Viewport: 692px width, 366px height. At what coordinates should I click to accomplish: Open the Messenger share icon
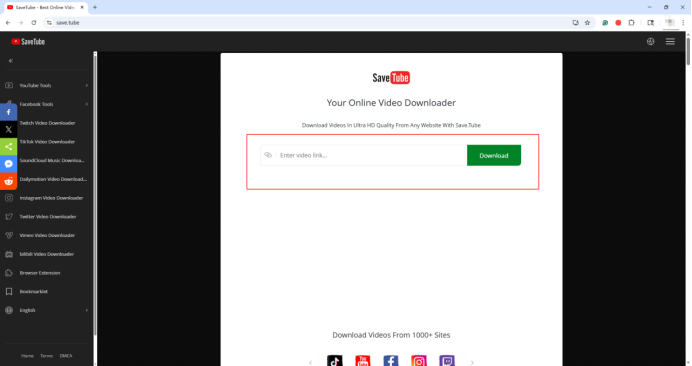[x=8, y=164]
